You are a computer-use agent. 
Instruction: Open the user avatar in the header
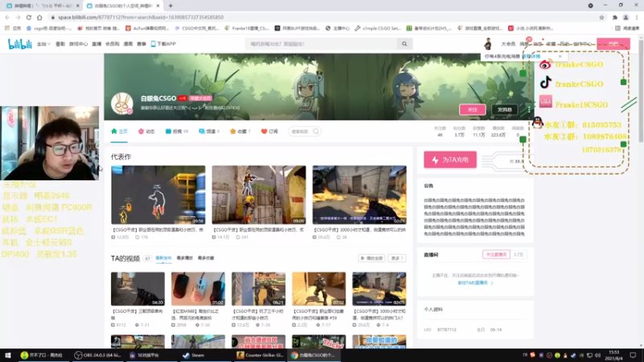488,43
